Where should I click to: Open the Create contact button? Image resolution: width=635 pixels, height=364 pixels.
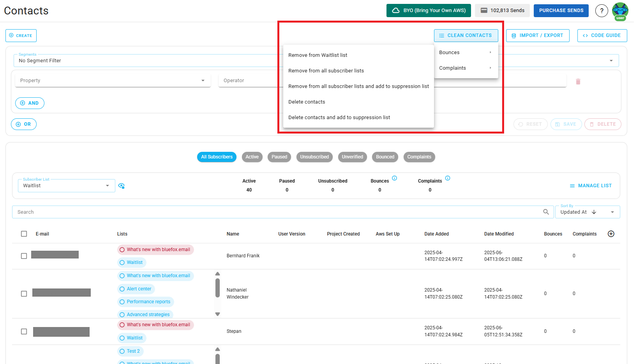pyautogui.click(x=21, y=35)
